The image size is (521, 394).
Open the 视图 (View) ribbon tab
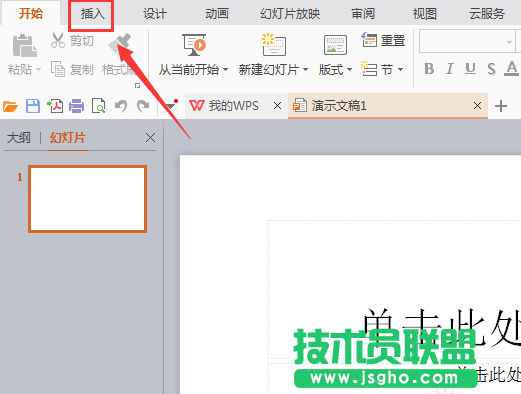[x=425, y=14]
